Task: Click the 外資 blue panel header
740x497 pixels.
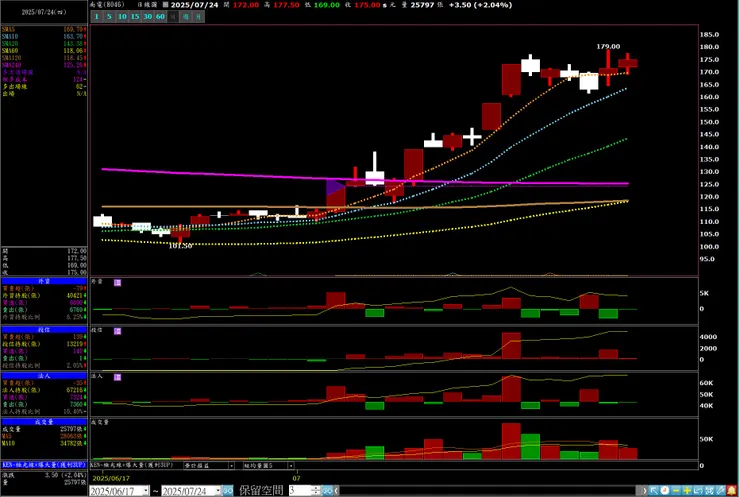Action: tap(44, 281)
